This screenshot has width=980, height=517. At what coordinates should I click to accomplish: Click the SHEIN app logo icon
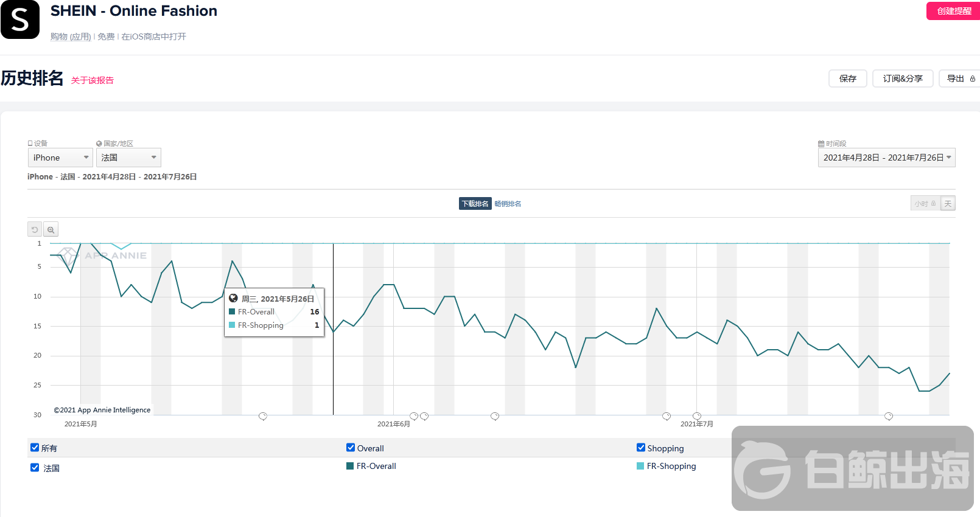pyautogui.click(x=20, y=19)
